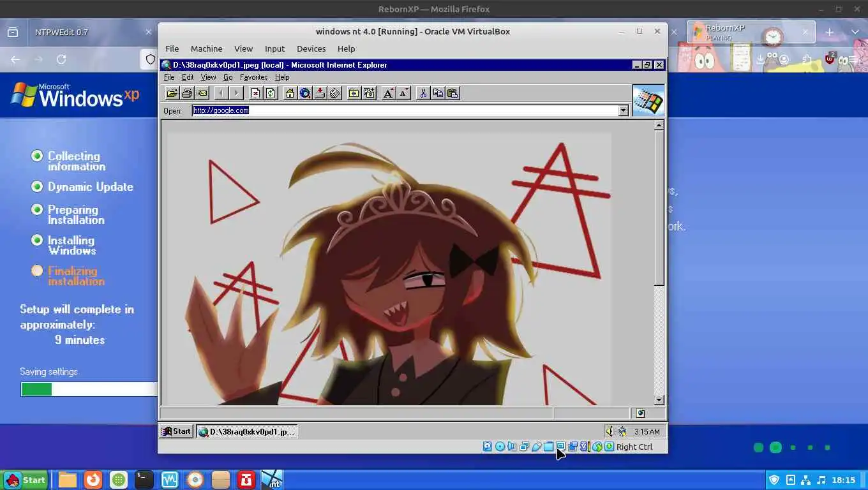The width and height of the screenshot is (868, 490).
Task: Click the NT speaker volume tray icon
Action: [610, 431]
